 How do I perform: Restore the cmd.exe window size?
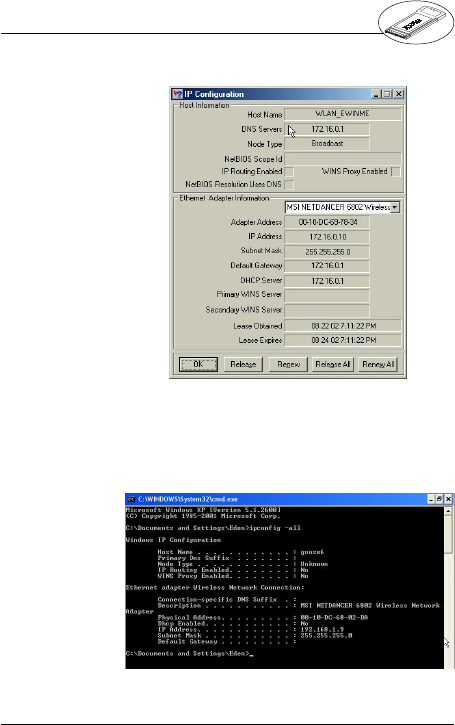click(439, 499)
